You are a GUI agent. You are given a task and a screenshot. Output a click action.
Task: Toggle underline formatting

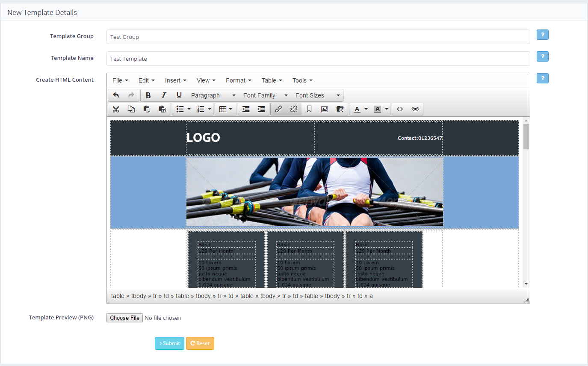pos(179,95)
